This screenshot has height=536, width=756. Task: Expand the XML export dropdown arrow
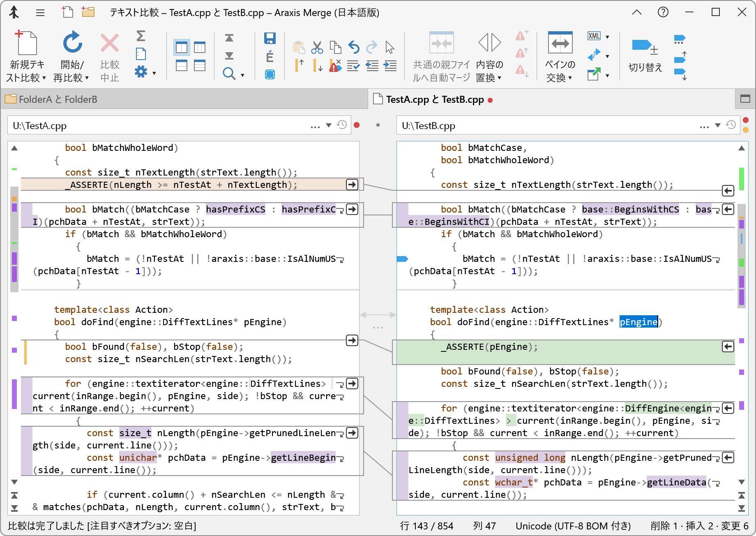pyautogui.click(x=607, y=37)
